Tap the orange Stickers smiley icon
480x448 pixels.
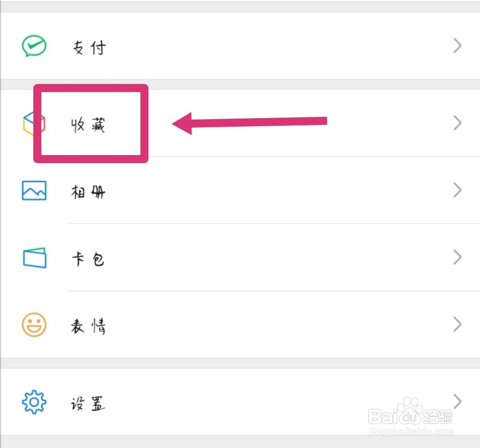[x=34, y=325]
